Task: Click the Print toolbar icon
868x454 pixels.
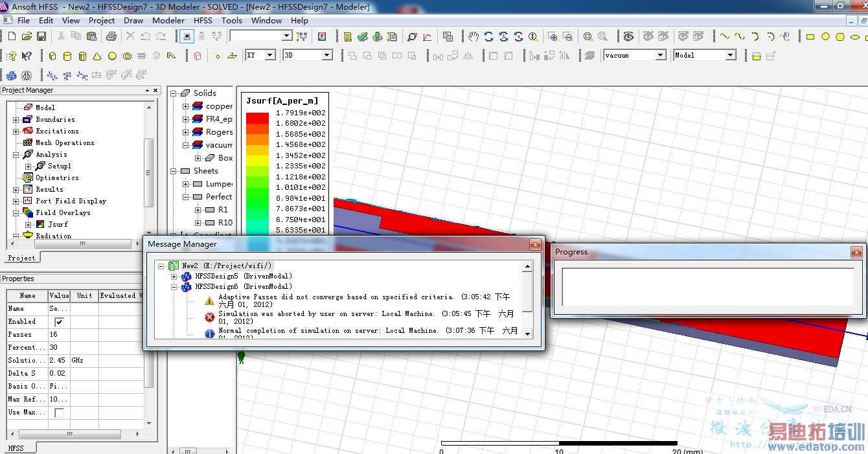Action: 111,37
